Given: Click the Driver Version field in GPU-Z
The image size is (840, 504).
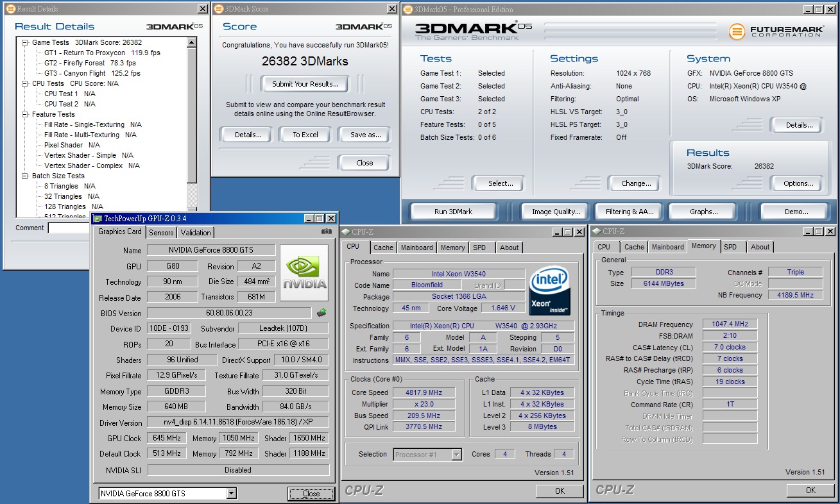Looking at the screenshot, I should click(x=238, y=423).
